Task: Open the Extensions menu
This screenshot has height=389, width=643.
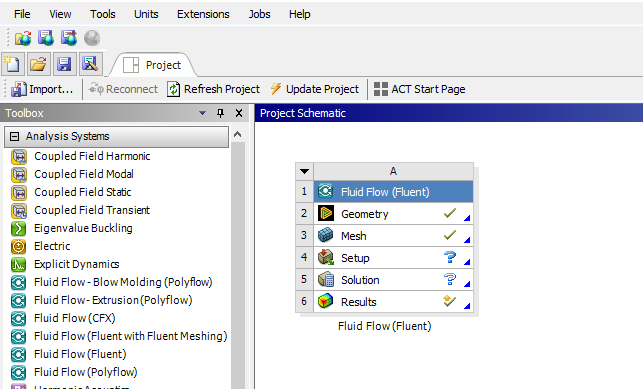Action: tap(203, 14)
